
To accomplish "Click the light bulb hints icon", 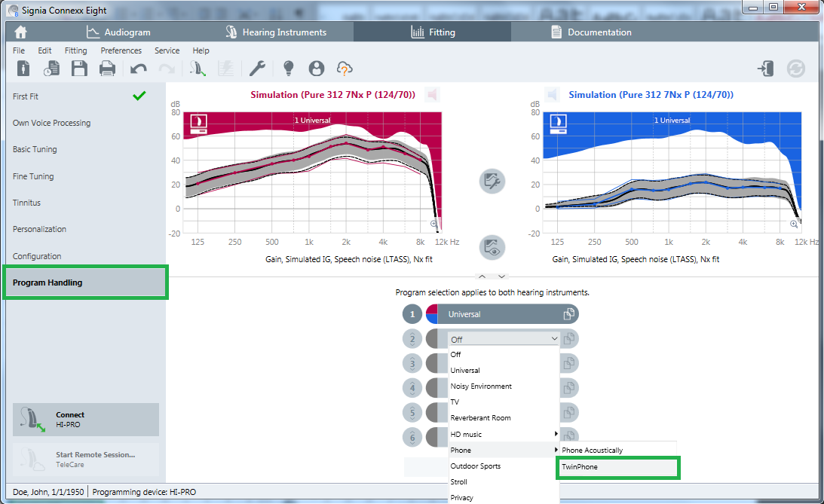I will coord(289,69).
